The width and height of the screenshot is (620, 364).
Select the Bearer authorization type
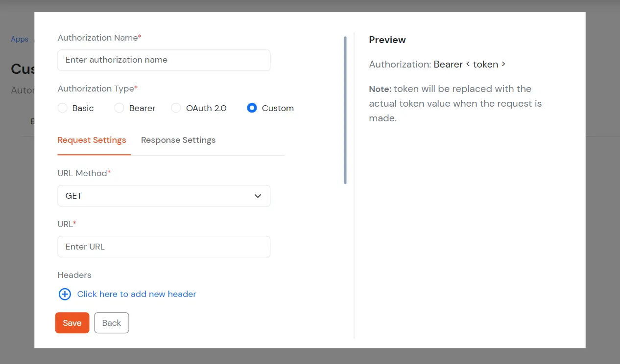119,108
